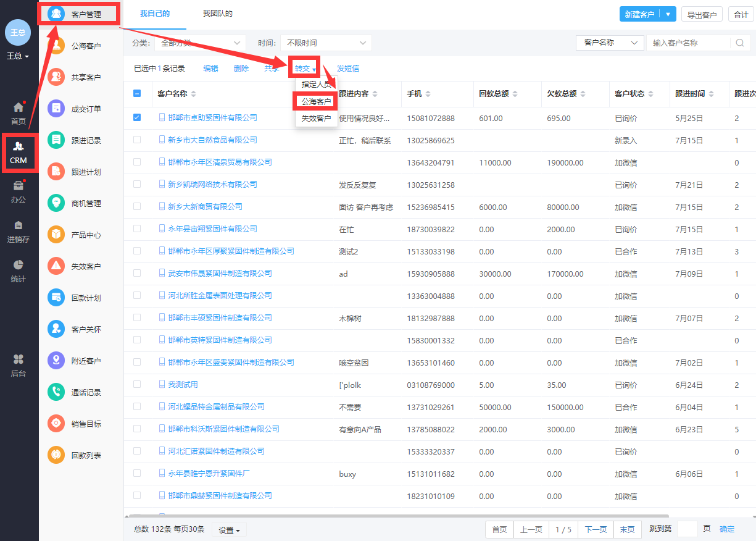Viewport: 756px width, 541px height.
Task: Choose 公海客户 from transfer menu
Action: pos(317,101)
